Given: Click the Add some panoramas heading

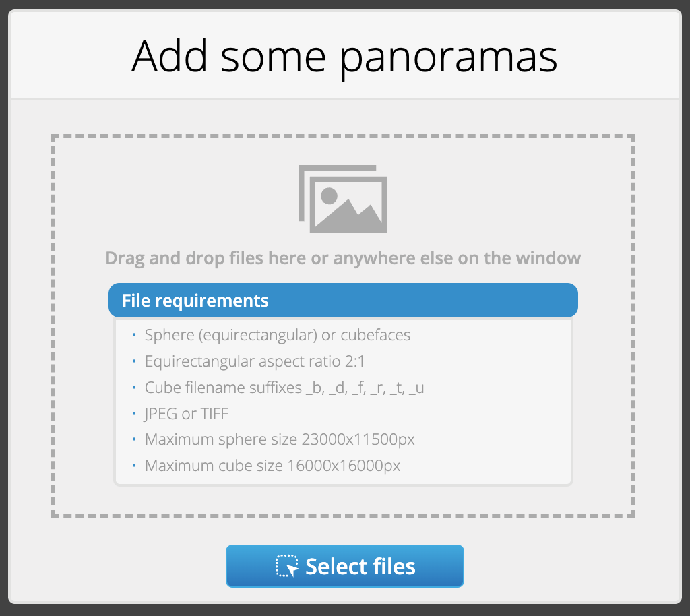Looking at the screenshot, I should (344, 57).
